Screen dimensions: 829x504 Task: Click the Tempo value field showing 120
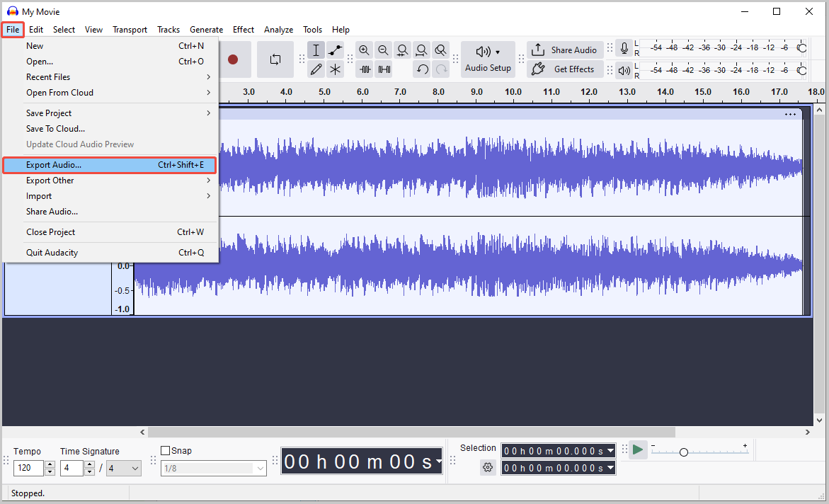(28, 468)
